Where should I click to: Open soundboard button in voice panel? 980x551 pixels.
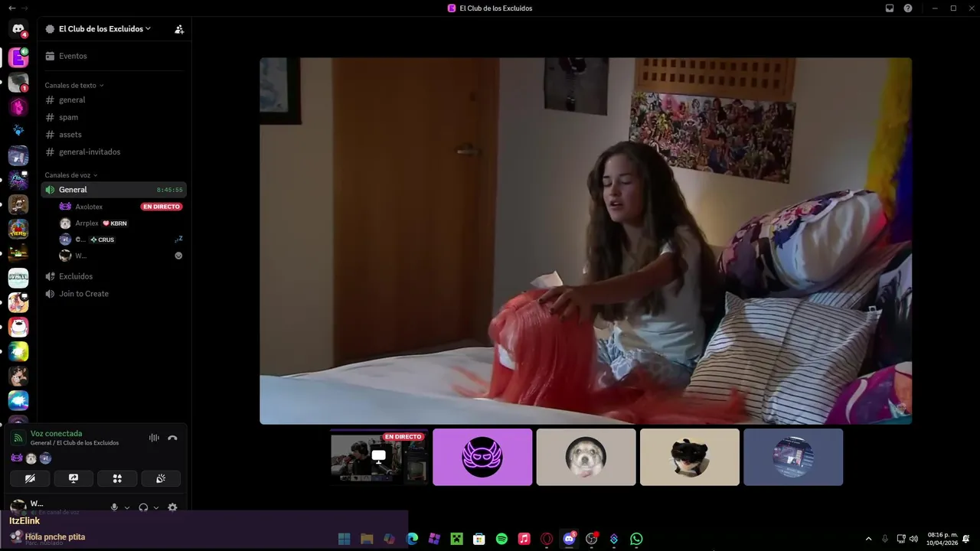tap(161, 478)
